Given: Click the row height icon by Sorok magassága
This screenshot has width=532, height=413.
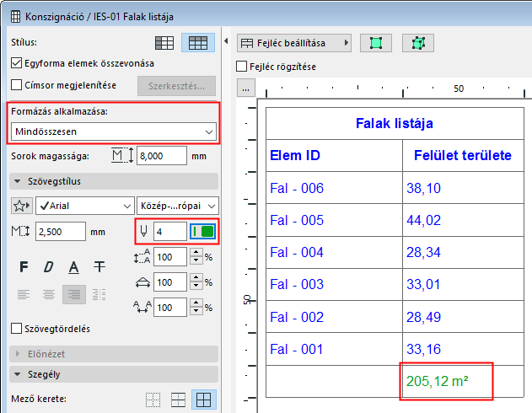Looking at the screenshot, I should pos(122,156).
